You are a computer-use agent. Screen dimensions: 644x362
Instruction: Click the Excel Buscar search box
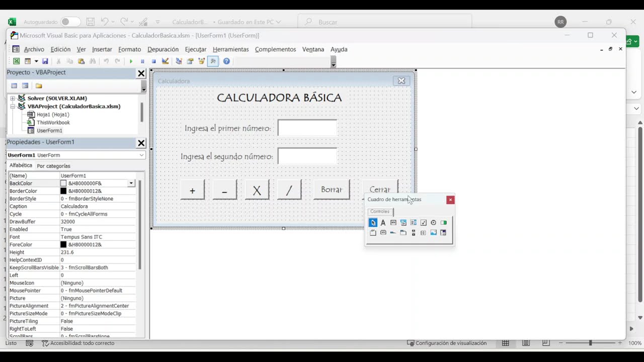pyautogui.click(x=385, y=22)
